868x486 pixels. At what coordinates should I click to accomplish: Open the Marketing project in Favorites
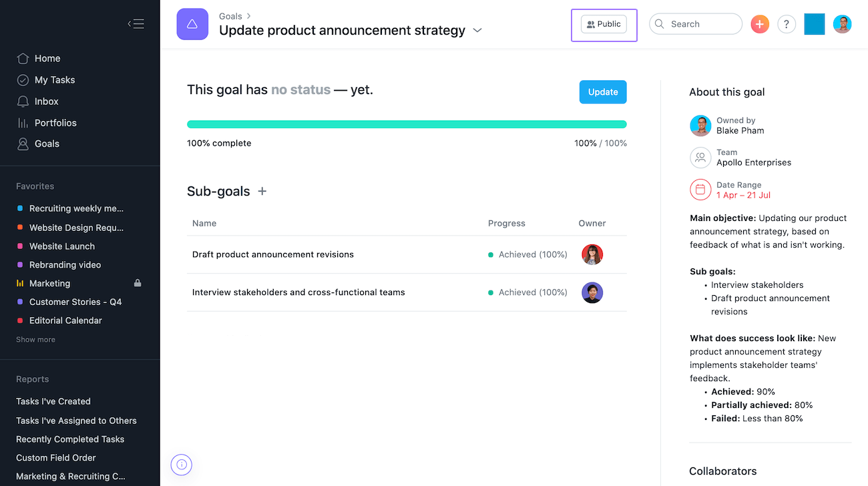(x=49, y=283)
